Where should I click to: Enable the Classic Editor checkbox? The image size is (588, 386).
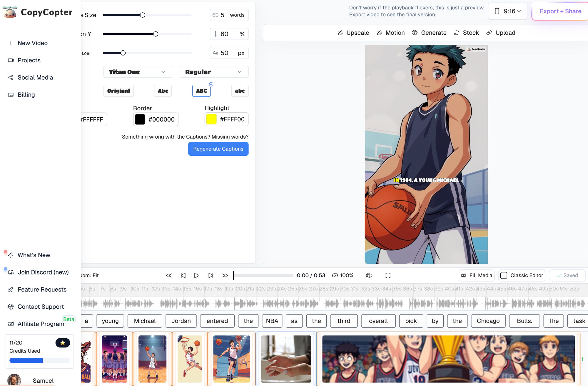[504, 275]
